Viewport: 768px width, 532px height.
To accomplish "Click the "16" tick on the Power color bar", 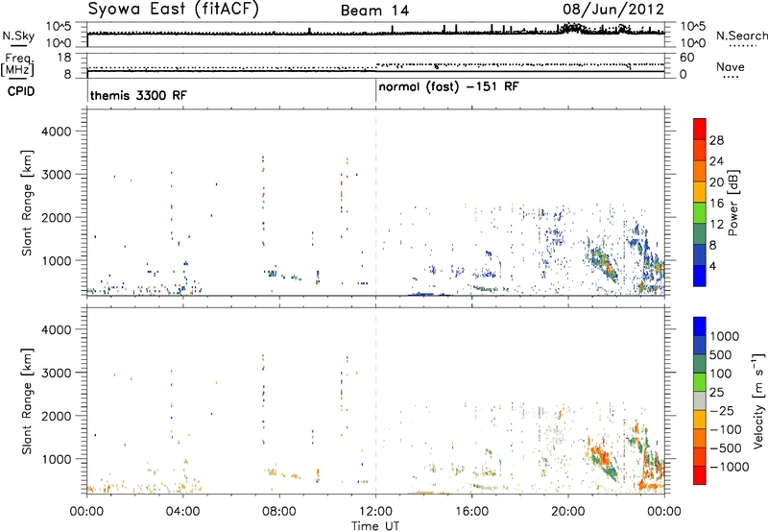I will pos(716,204).
